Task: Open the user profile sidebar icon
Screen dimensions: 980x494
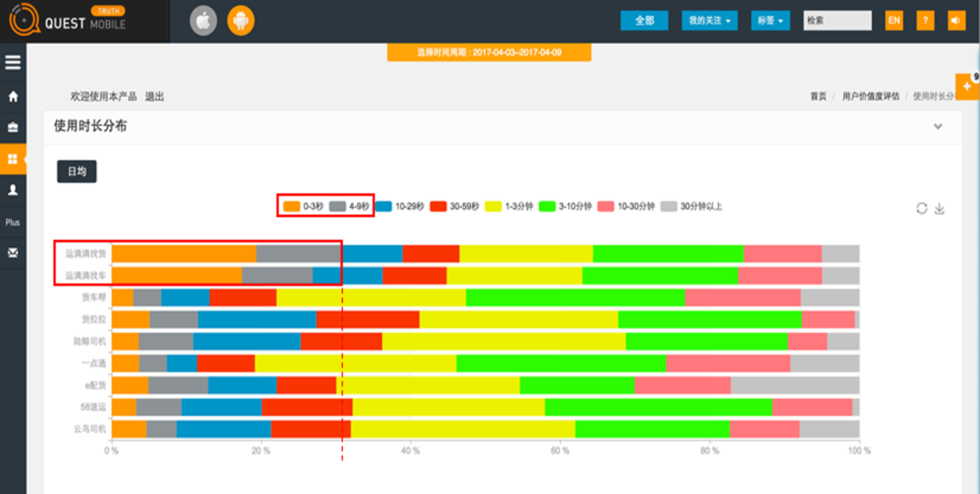Action: 13,190
